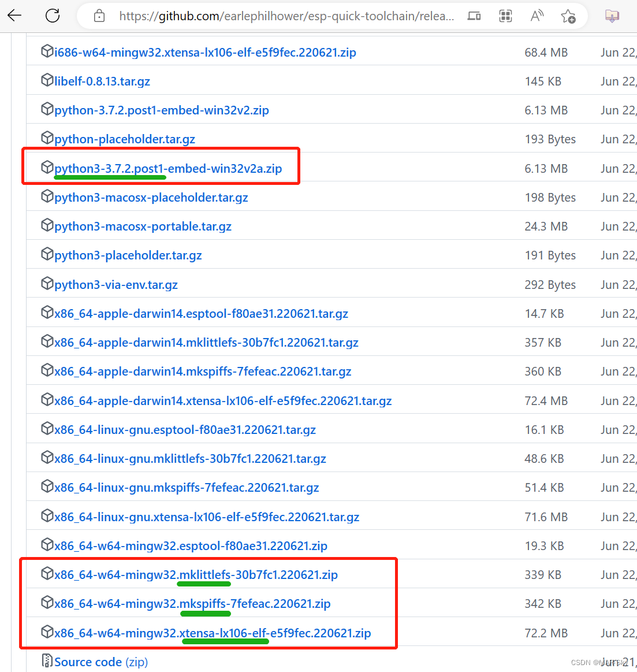
Task: Download x86_64-w64-mingw32.mklittlefs zip
Action: pyautogui.click(x=196, y=575)
